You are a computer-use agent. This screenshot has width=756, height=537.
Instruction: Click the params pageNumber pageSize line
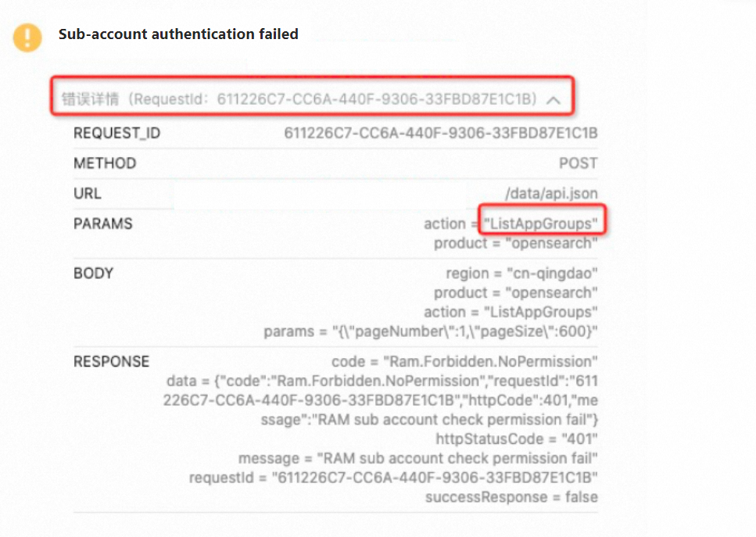pyautogui.click(x=431, y=331)
